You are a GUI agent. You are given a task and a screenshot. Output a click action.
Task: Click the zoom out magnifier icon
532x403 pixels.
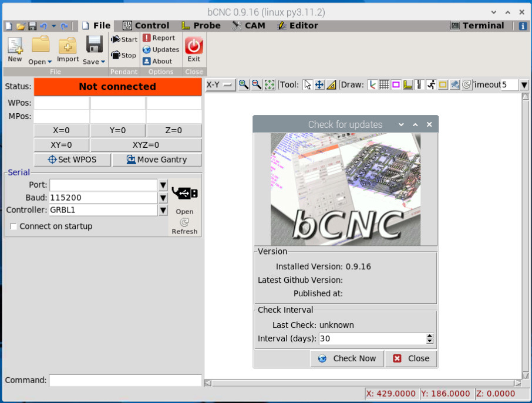pos(257,84)
